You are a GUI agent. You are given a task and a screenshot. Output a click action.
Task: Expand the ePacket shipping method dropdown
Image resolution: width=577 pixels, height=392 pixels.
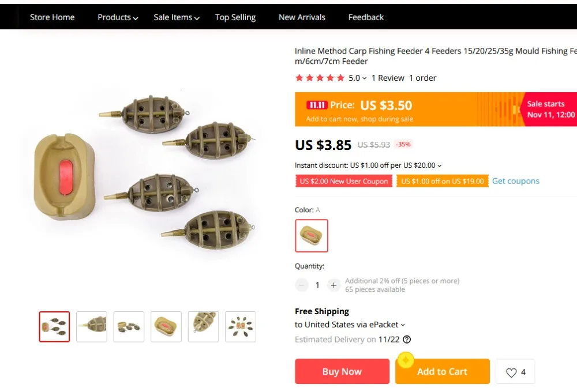(403, 325)
